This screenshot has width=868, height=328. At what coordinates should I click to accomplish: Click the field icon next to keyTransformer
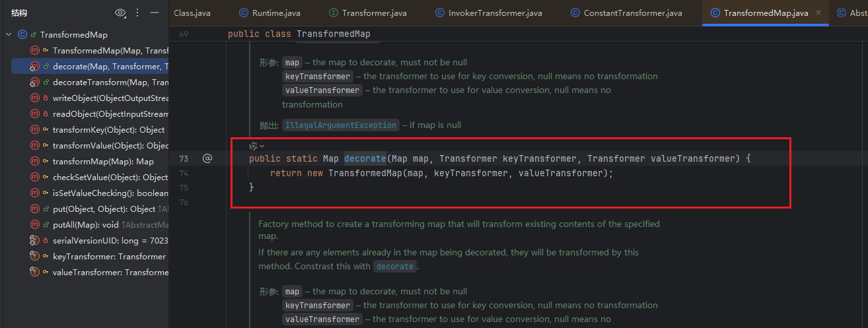35,256
